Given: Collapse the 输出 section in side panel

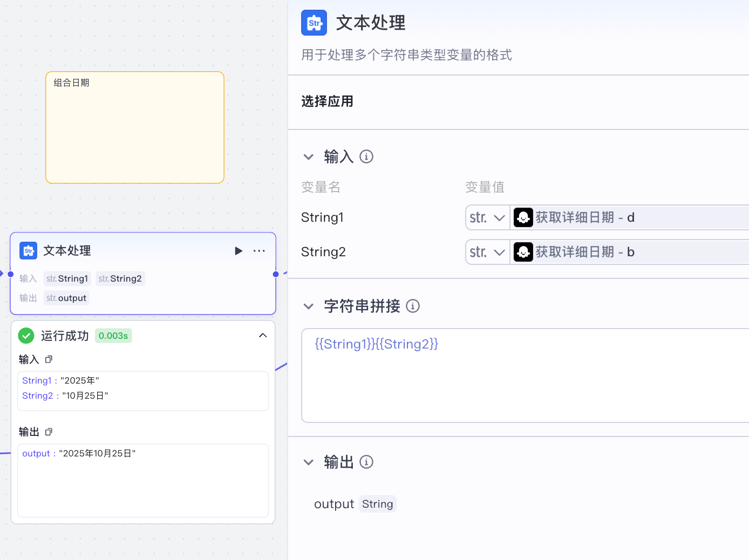Looking at the screenshot, I should 309,462.
